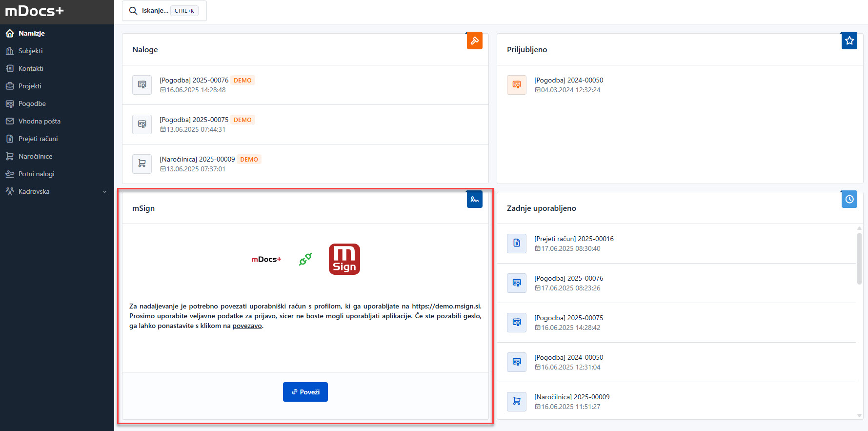
Task: Click the mDocs+ logo in header
Action: pos(34,11)
